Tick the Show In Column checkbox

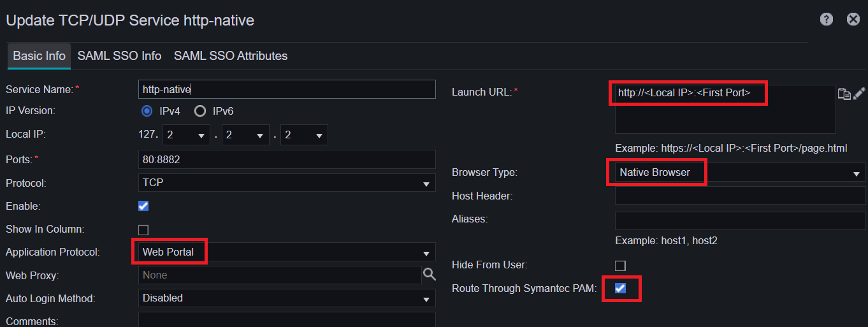click(x=143, y=229)
